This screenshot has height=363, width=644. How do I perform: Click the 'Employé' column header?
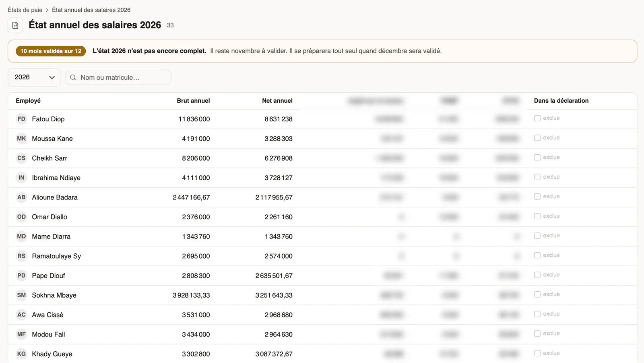point(28,101)
